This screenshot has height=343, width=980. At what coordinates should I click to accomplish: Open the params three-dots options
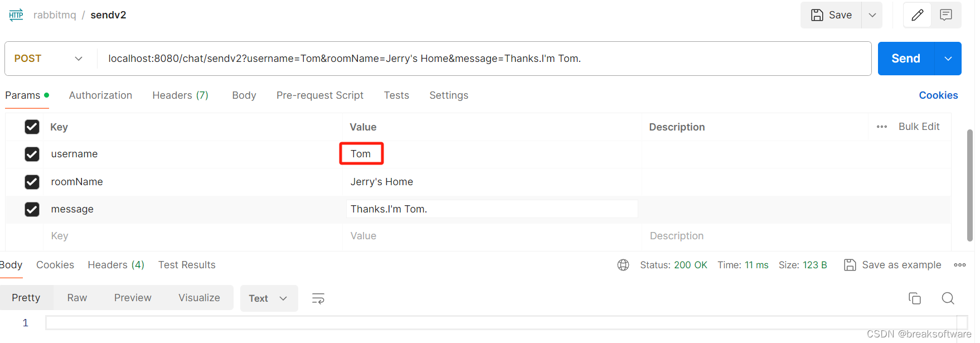[x=882, y=127]
